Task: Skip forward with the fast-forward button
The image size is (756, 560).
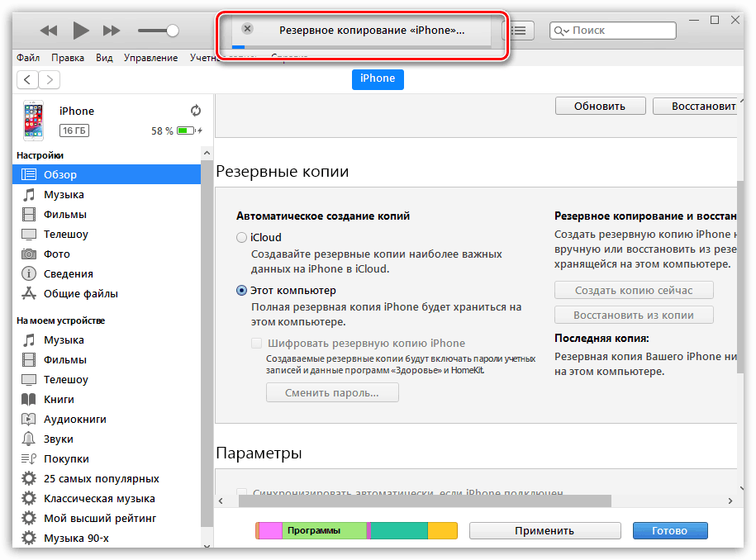Action: point(112,31)
